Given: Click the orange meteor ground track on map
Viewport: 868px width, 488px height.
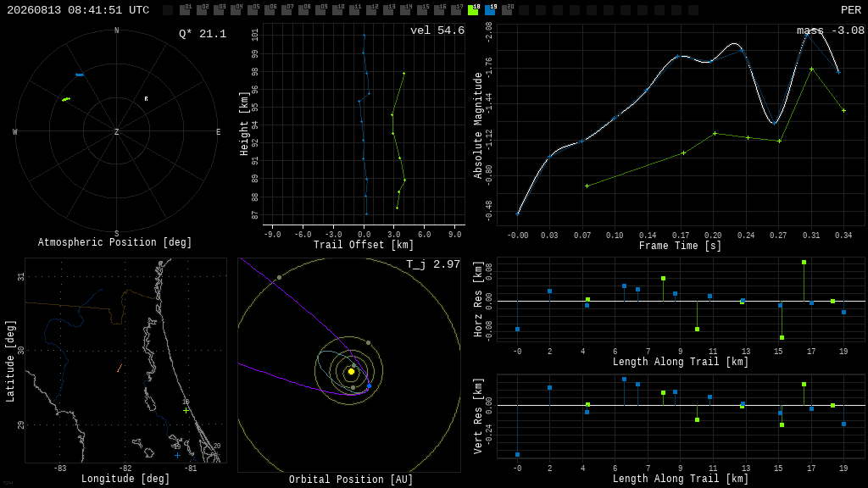Looking at the screenshot, I should point(119,368).
